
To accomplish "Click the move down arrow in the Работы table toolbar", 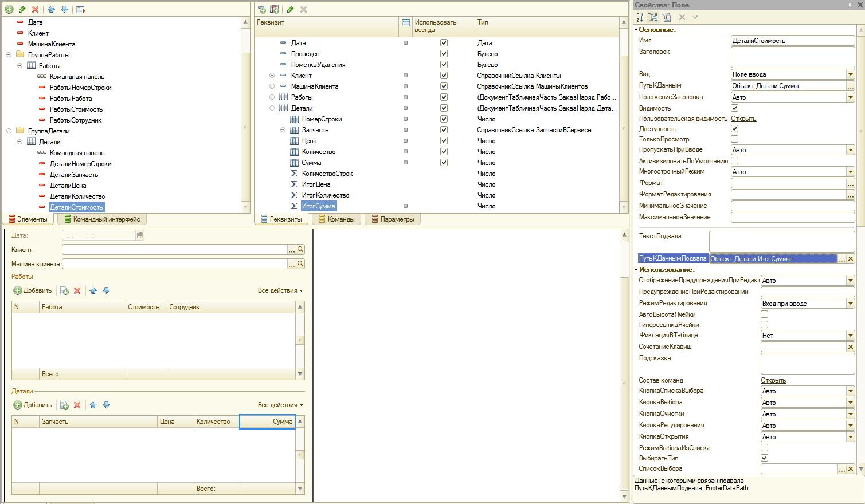I will [106, 290].
